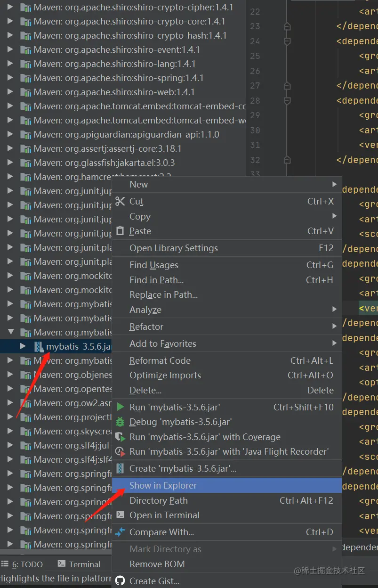This screenshot has width=378, height=588.
Task: Expand the shiro-lang:1.4.1 library node
Action: [10, 64]
